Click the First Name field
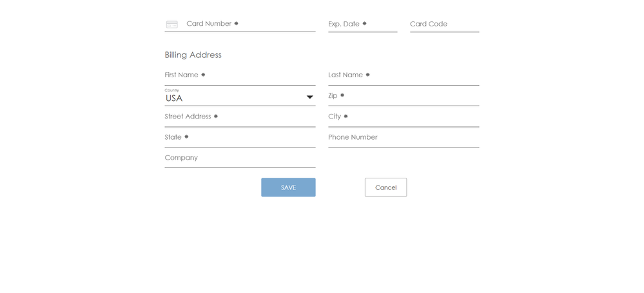644x293 pixels. (240, 75)
